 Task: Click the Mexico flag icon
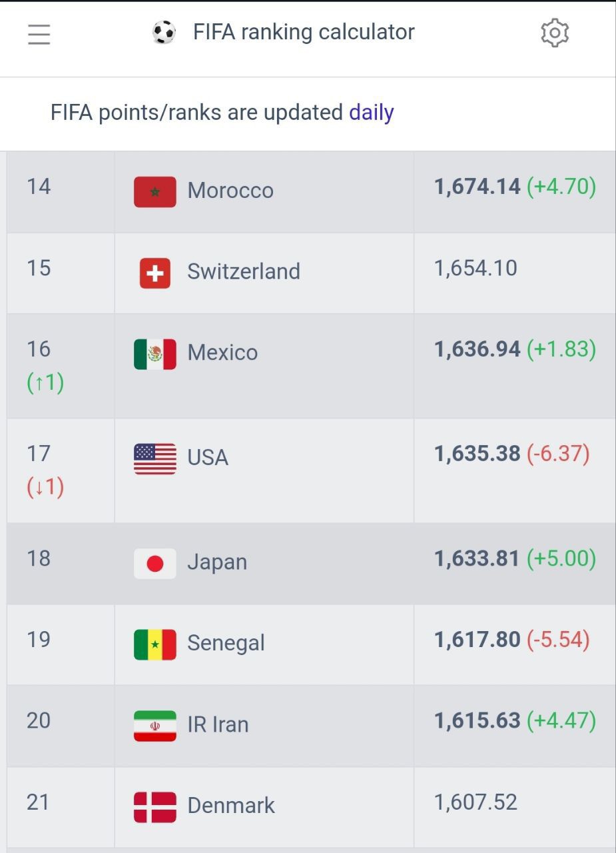point(154,355)
